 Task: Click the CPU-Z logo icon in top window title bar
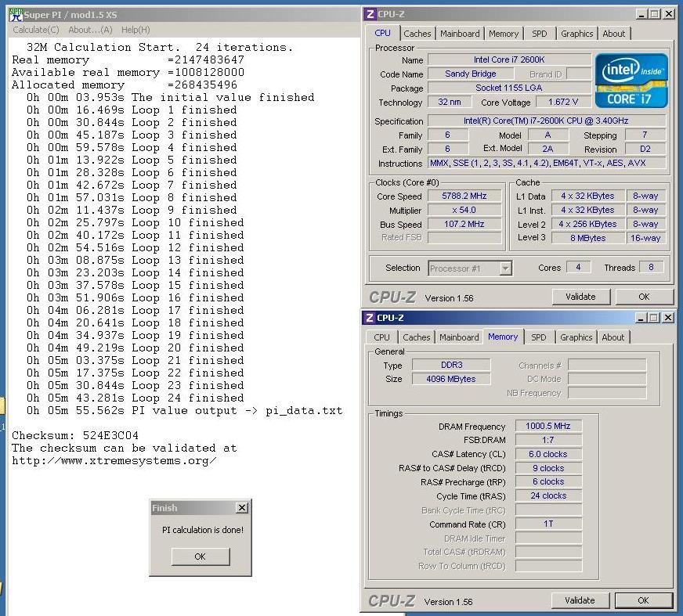tap(370, 14)
